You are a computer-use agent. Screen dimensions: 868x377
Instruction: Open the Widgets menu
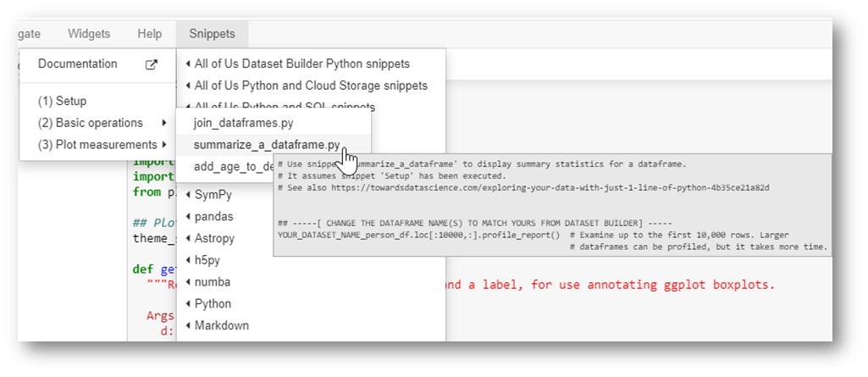point(89,34)
